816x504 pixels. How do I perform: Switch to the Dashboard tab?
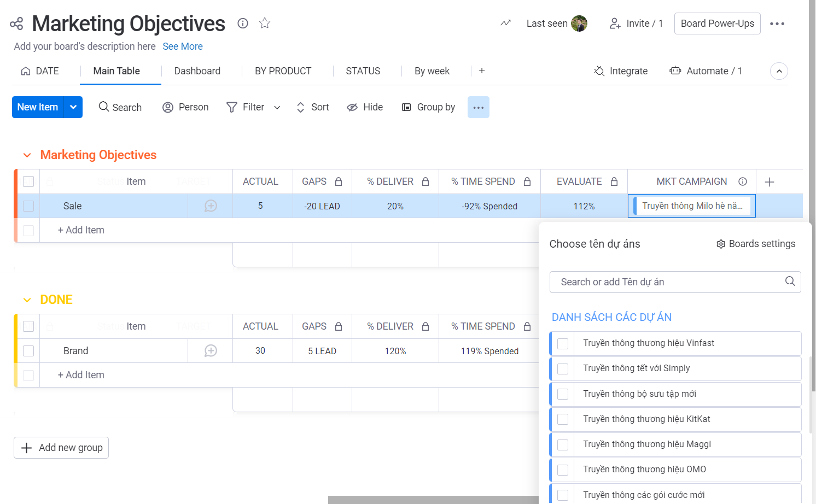click(x=197, y=71)
